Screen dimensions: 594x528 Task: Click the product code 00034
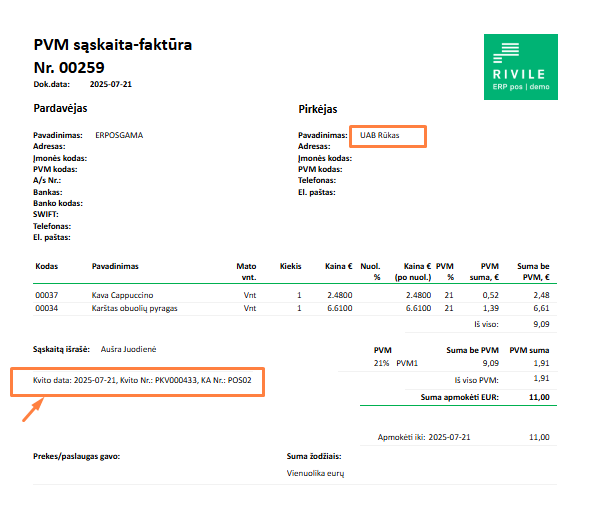(47, 308)
